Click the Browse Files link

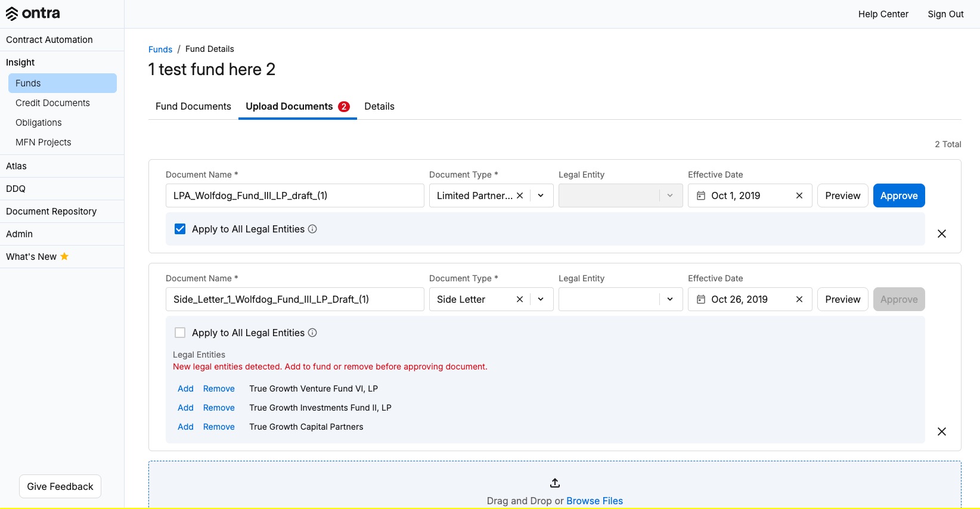click(x=594, y=501)
